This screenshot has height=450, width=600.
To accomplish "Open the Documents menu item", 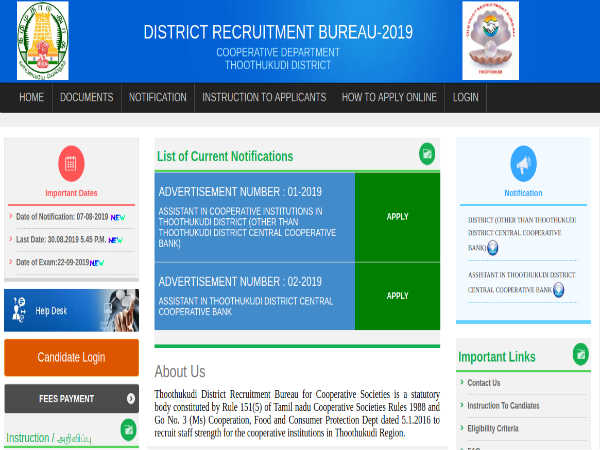I will click(x=86, y=97).
